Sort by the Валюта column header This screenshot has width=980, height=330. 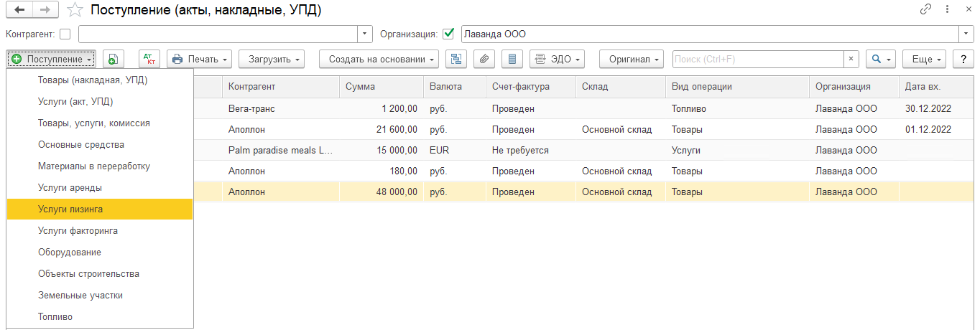pyautogui.click(x=455, y=86)
